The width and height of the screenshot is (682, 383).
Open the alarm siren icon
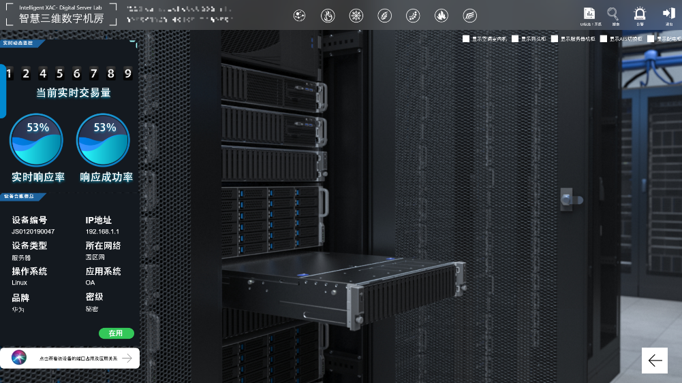point(639,14)
